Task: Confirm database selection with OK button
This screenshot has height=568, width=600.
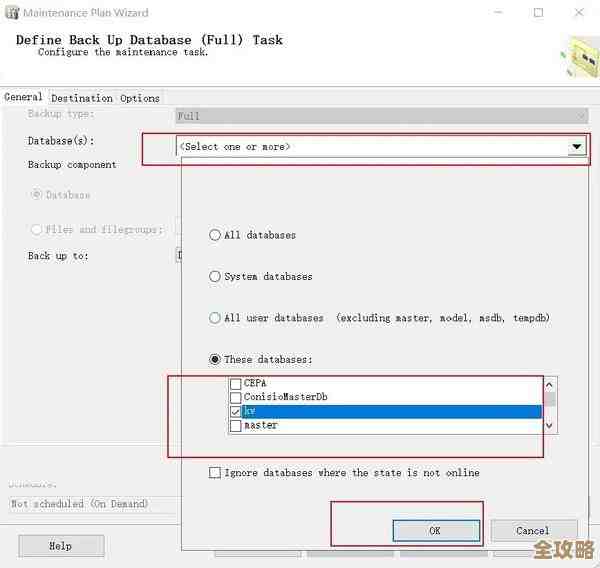Action: coord(434,530)
